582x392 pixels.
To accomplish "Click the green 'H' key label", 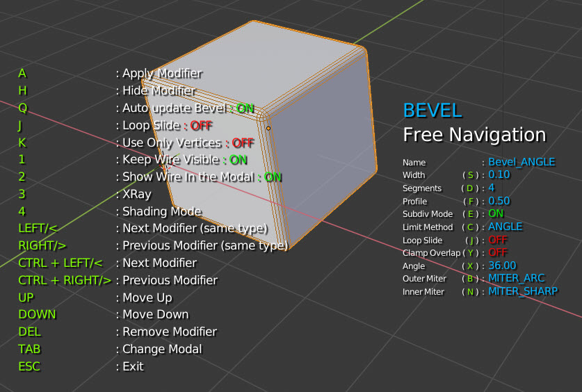I will click(23, 90).
